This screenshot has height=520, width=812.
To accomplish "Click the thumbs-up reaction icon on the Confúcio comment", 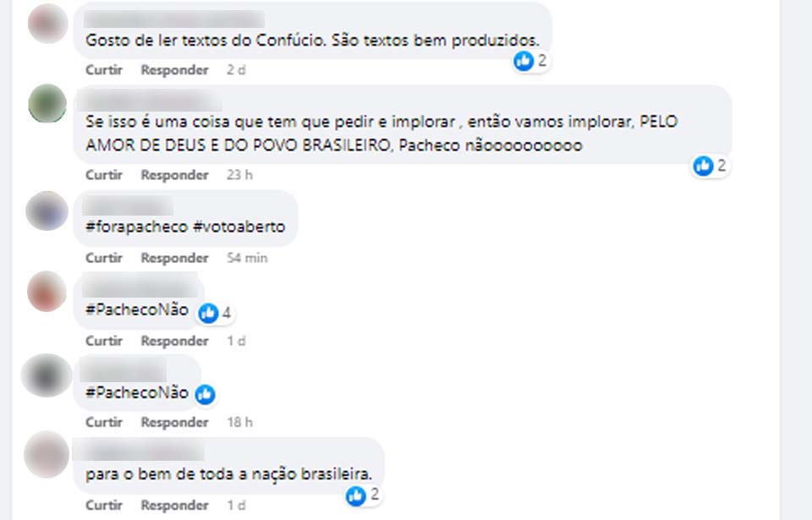I will pos(524,61).
